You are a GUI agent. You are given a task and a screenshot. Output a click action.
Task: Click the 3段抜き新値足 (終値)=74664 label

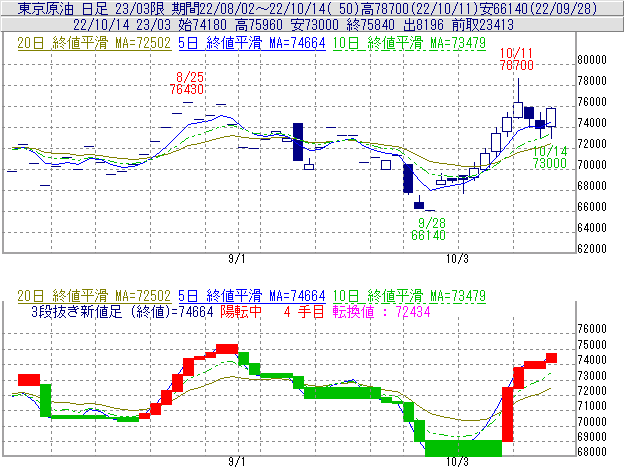coord(123,311)
